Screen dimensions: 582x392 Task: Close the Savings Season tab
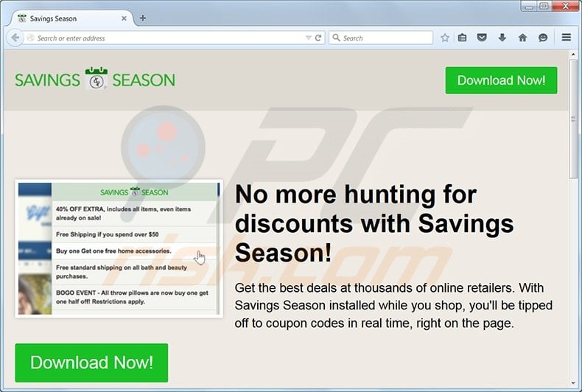(x=124, y=18)
